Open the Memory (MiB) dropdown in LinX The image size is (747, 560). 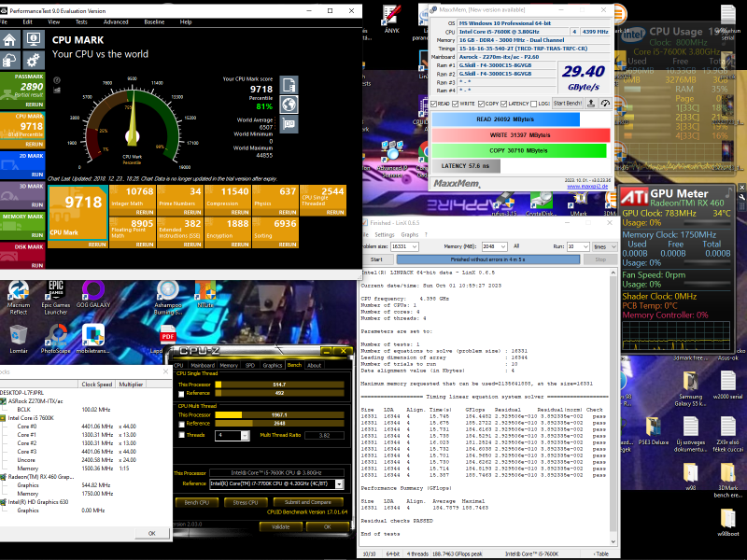tap(503, 246)
